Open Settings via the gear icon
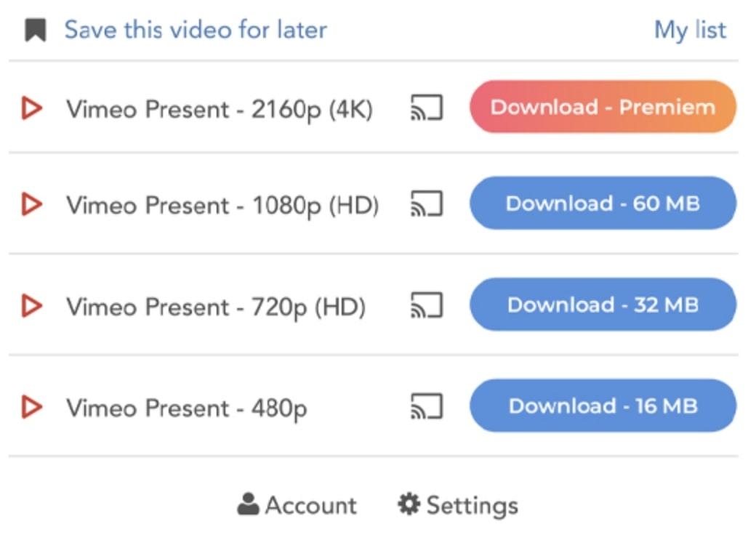Screen dimensions: 756x548 [x=409, y=504]
